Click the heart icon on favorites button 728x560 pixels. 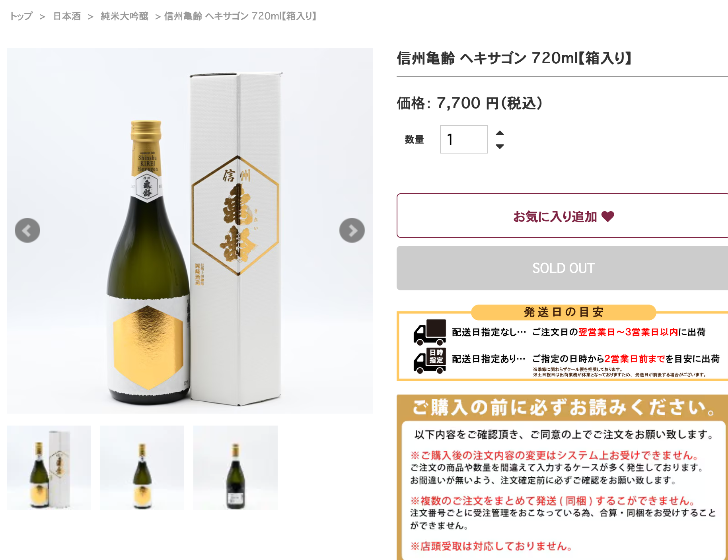(608, 216)
